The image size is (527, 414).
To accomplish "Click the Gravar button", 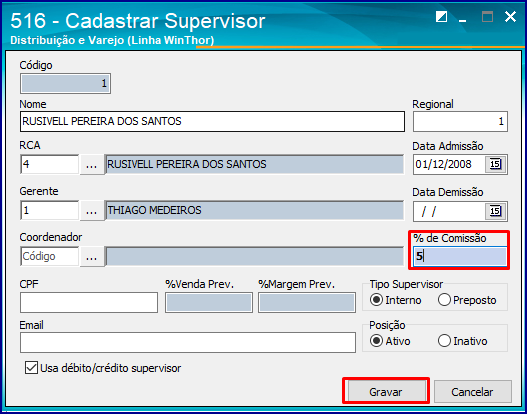I will tap(386, 392).
